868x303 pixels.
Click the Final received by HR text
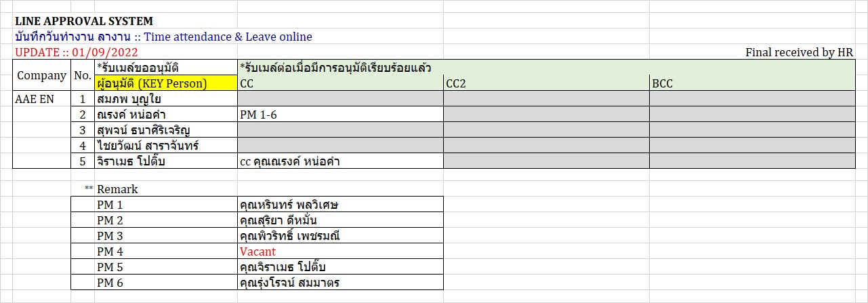(x=799, y=52)
